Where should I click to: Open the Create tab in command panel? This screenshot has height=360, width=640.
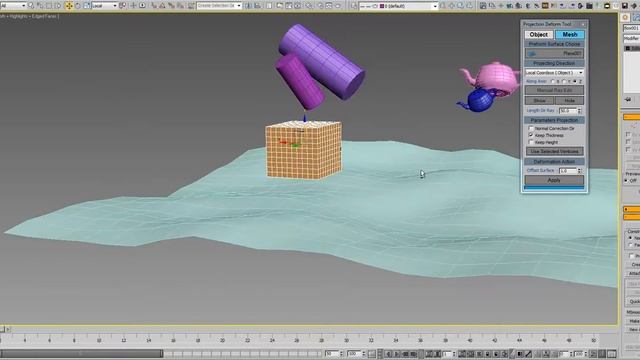[x=625, y=17]
